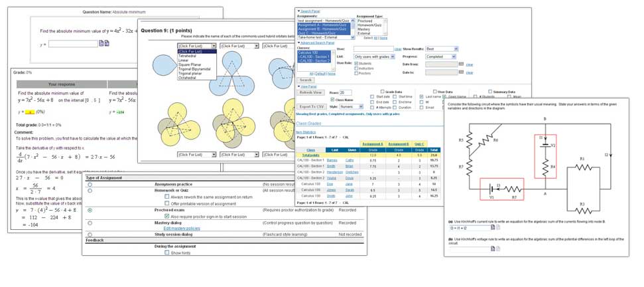Open the top-left orbital (Click For List) dropdown
The image size is (644, 287).
coord(197,46)
